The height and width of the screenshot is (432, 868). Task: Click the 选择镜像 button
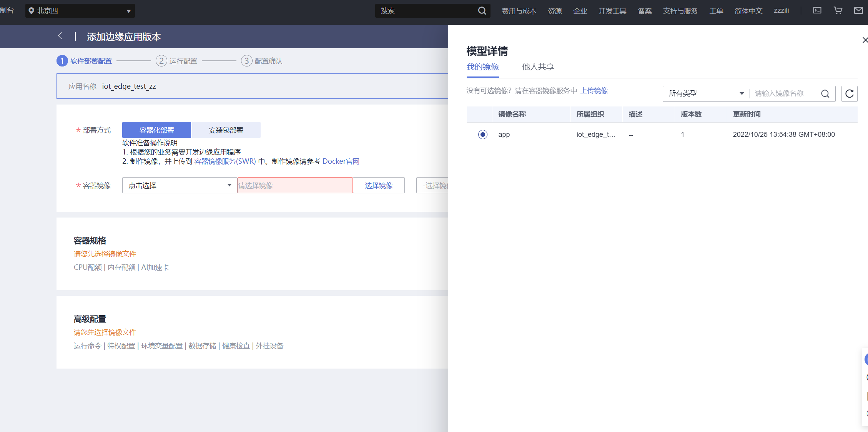click(379, 185)
